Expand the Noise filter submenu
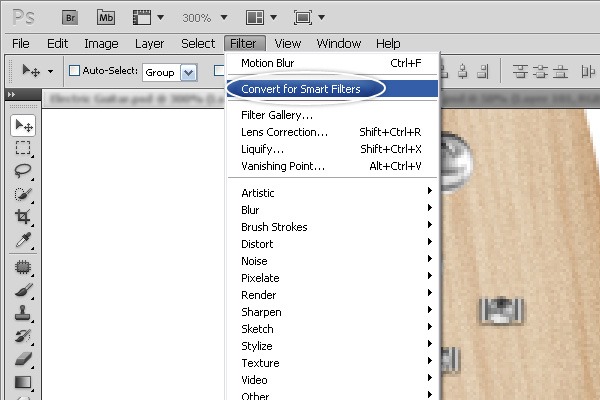Viewport: 600px width, 400px height. [x=332, y=261]
